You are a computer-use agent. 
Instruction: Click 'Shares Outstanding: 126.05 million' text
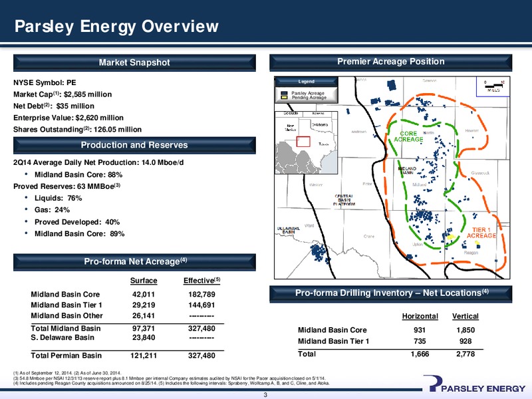(77, 130)
